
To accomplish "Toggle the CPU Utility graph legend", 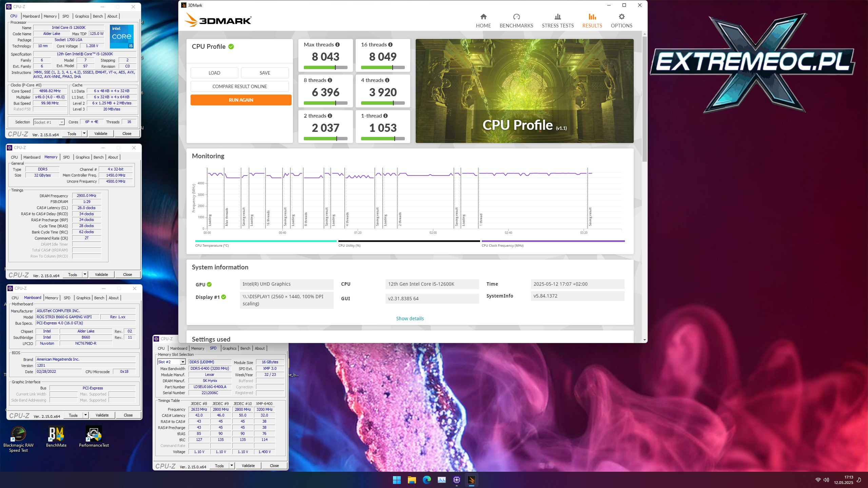I will tap(409, 243).
